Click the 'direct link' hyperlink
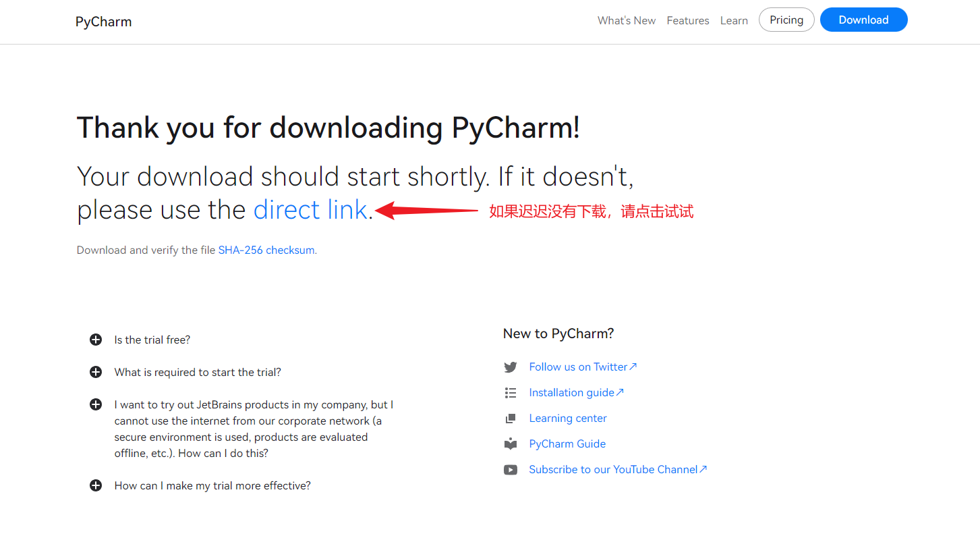The height and width of the screenshot is (536, 980). click(310, 210)
